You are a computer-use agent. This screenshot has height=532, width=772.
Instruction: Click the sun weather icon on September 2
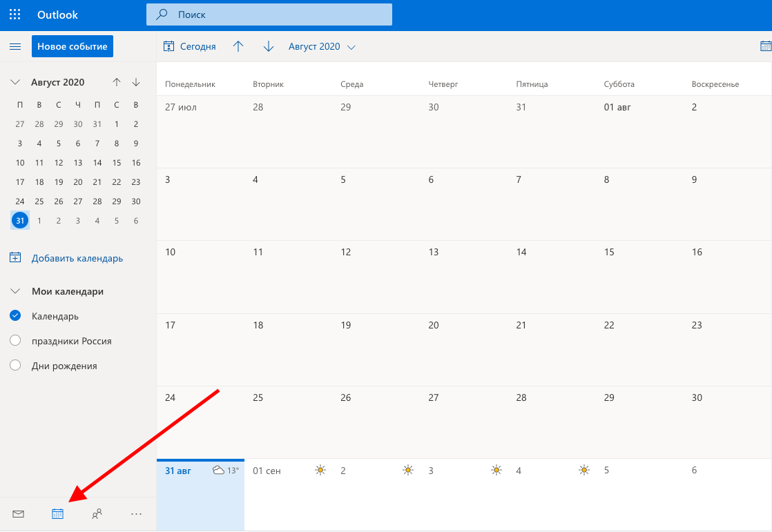pyautogui.click(x=408, y=470)
